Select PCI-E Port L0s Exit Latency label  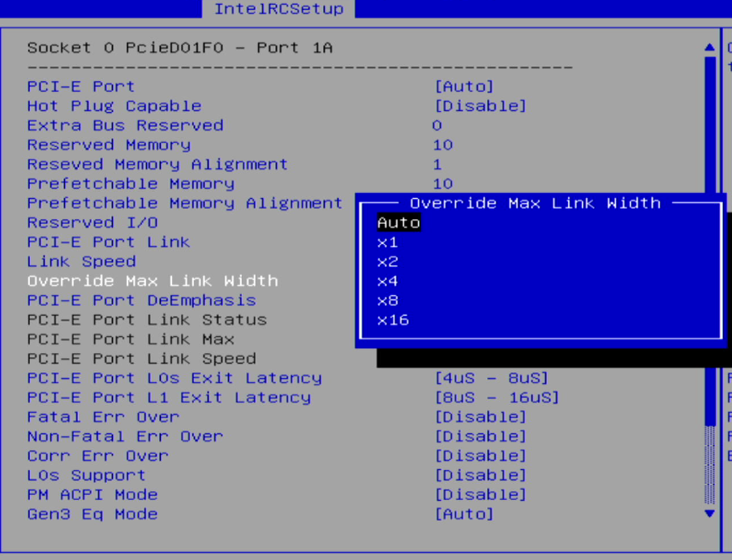[x=174, y=378]
